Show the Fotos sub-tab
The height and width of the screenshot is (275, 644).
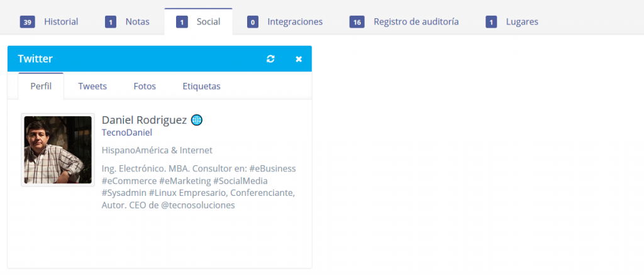(x=145, y=87)
